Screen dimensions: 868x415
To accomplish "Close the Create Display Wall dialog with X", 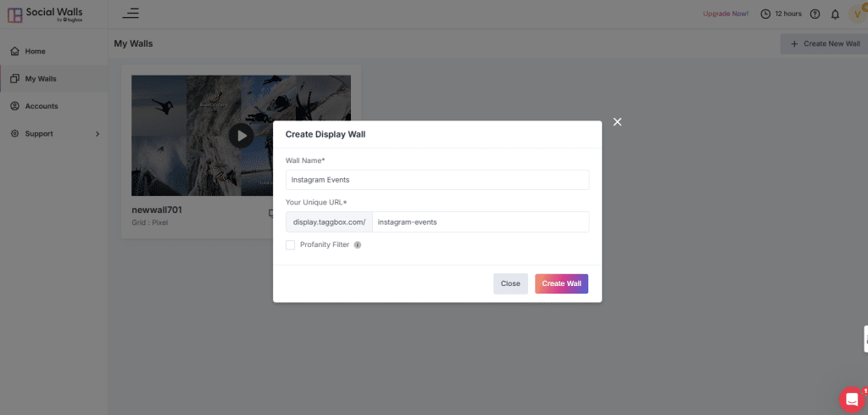I will pyautogui.click(x=618, y=122).
